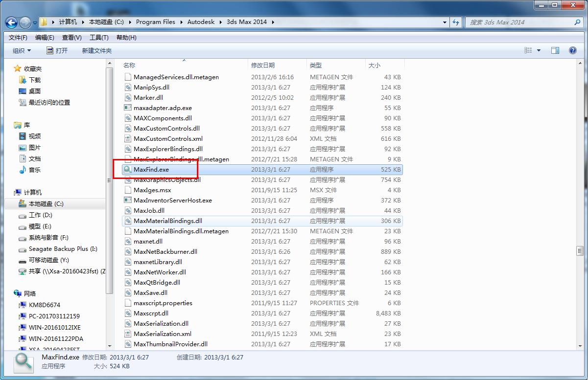Click the Computer icon in sidebar
This screenshot has width=588, height=380.
pos(18,192)
